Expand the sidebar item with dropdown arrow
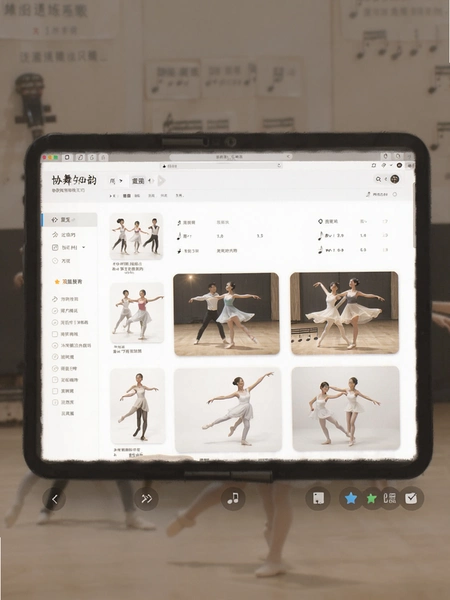 click(x=69, y=248)
